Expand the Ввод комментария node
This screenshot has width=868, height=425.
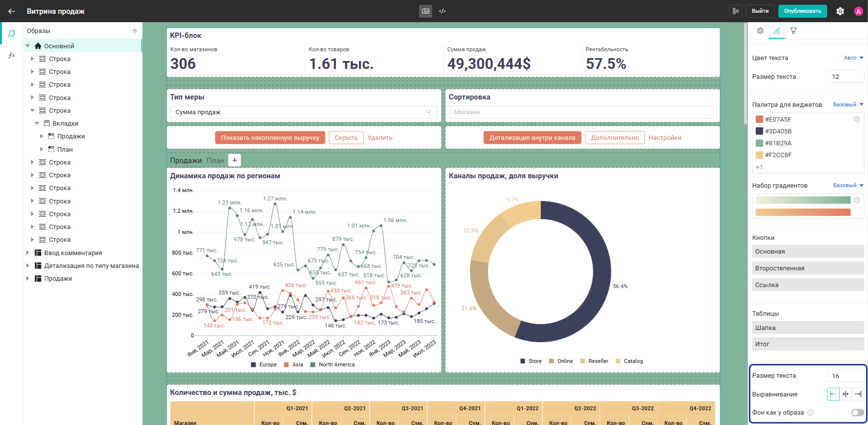coord(28,253)
